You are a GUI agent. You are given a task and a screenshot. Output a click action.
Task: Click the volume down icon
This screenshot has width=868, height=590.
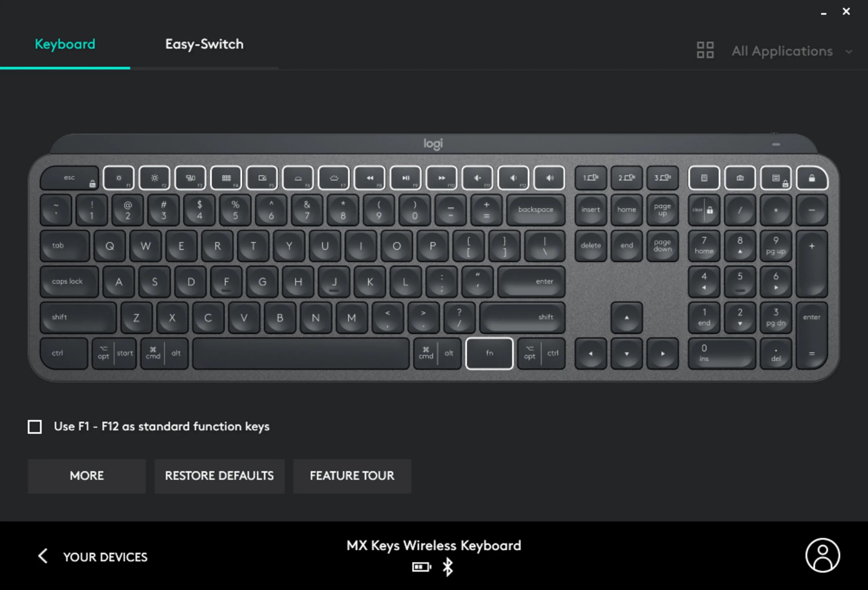(x=512, y=178)
